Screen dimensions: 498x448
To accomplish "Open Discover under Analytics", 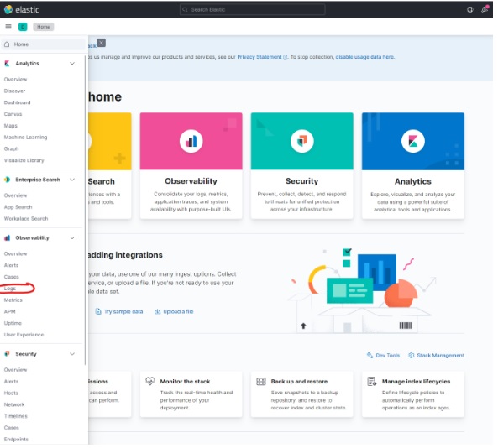I will [x=14, y=91].
